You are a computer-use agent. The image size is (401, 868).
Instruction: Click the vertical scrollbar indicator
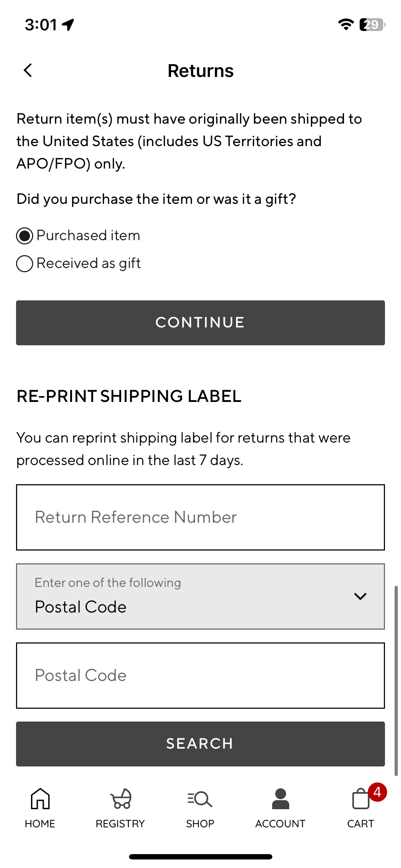[x=396, y=681]
